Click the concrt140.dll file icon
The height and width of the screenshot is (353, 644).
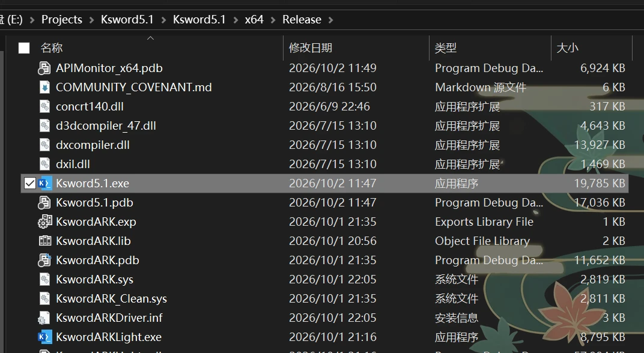(x=44, y=107)
